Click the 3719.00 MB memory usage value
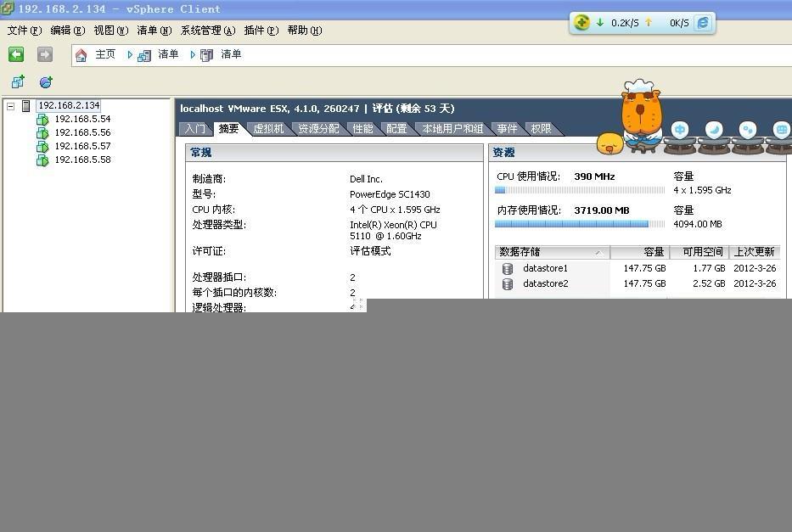792x532 pixels. coord(602,210)
